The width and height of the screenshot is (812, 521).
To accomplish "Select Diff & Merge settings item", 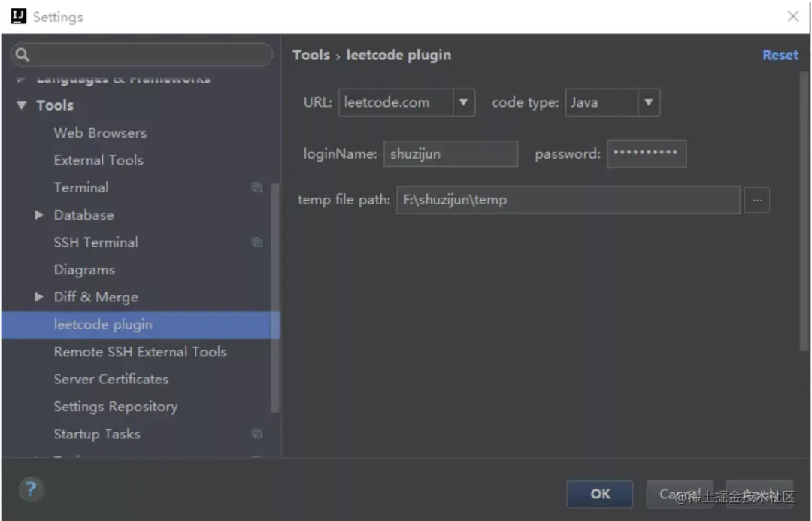I will tap(95, 297).
